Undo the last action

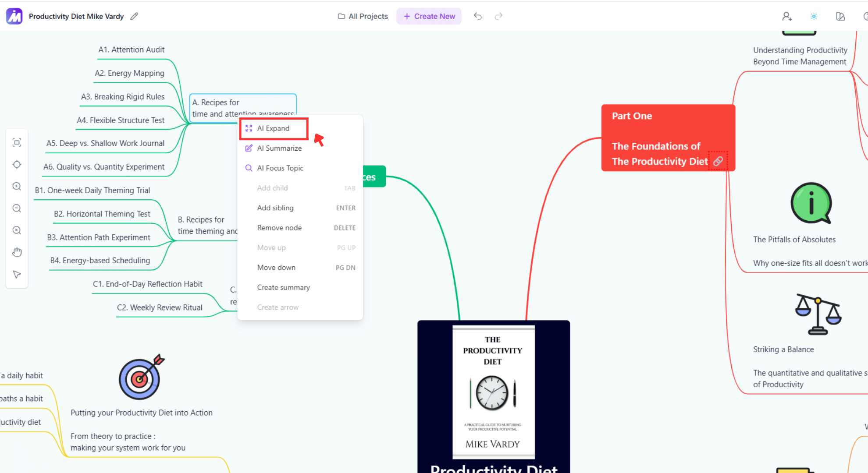(477, 16)
